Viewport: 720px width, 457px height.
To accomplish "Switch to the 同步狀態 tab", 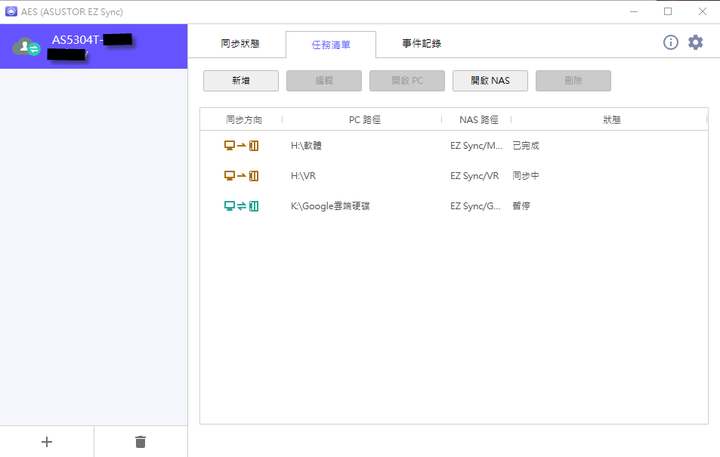I will 240,44.
